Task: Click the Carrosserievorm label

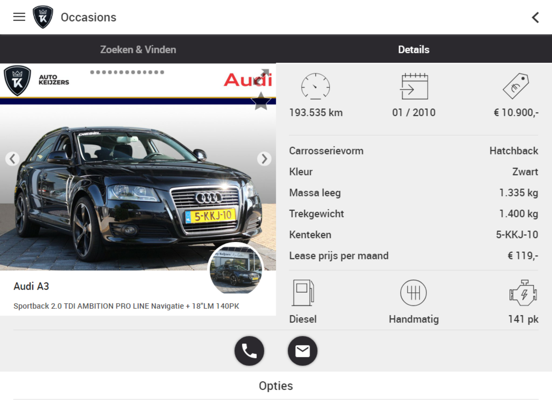Action: click(326, 151)
